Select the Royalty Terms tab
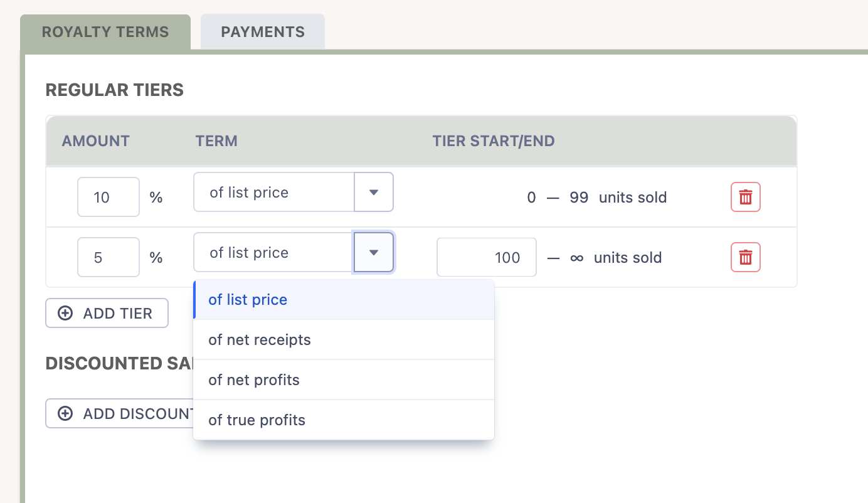This screenshot has height=503, width=868. click(105, 32)
